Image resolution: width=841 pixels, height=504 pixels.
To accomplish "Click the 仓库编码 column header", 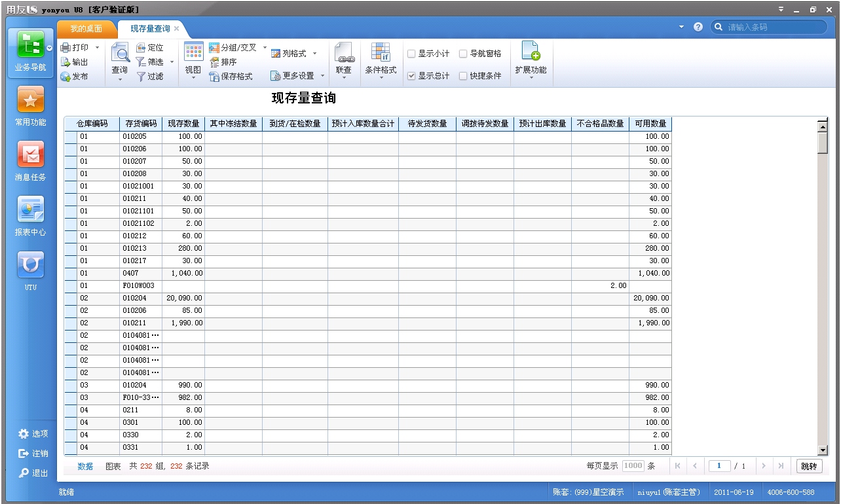I will [92, 124].
